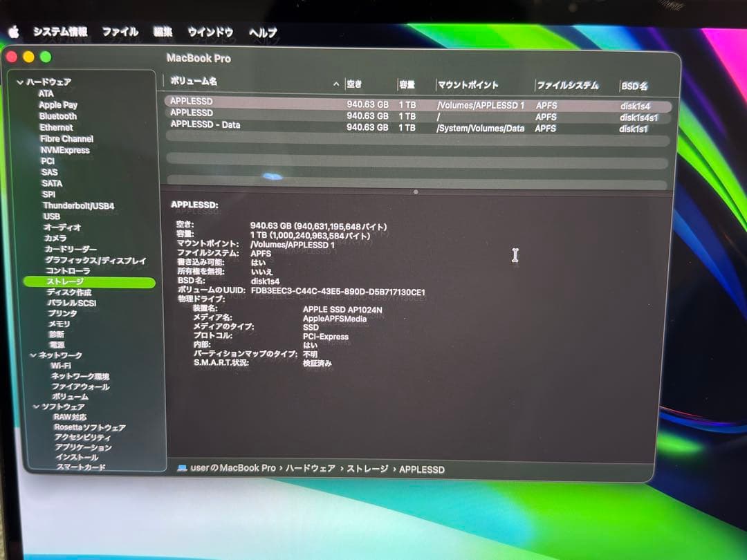Image resolution: width=747 pixels, height=560 pixels.
Task: Open the Apple menu
Action: click(12, 30)
